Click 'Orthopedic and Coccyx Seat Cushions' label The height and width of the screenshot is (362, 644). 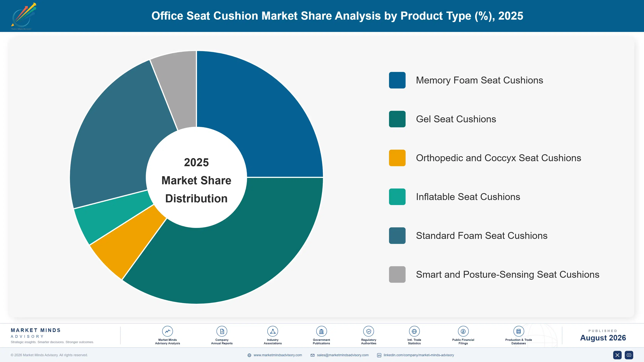[498, 158]
